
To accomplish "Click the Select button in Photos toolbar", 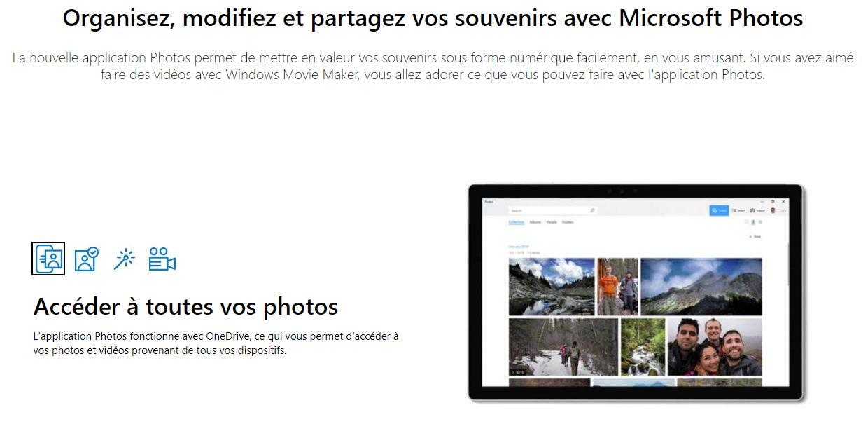I will (x=738, y=210).
